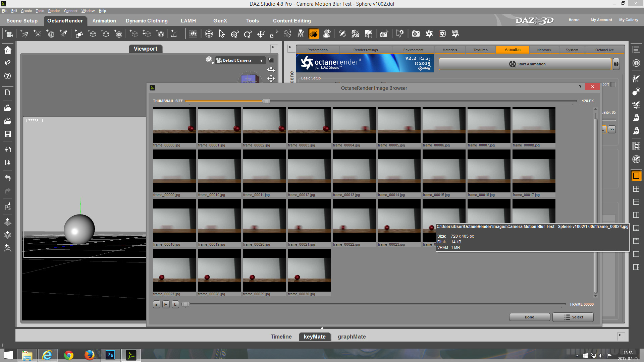Click the Save file icon in left sidebar
The width and height of the screenshot is (644, 362).
(8, 134)
